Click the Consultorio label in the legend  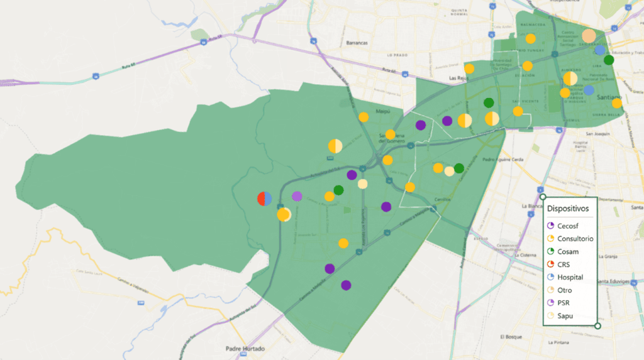coord(575,239)
